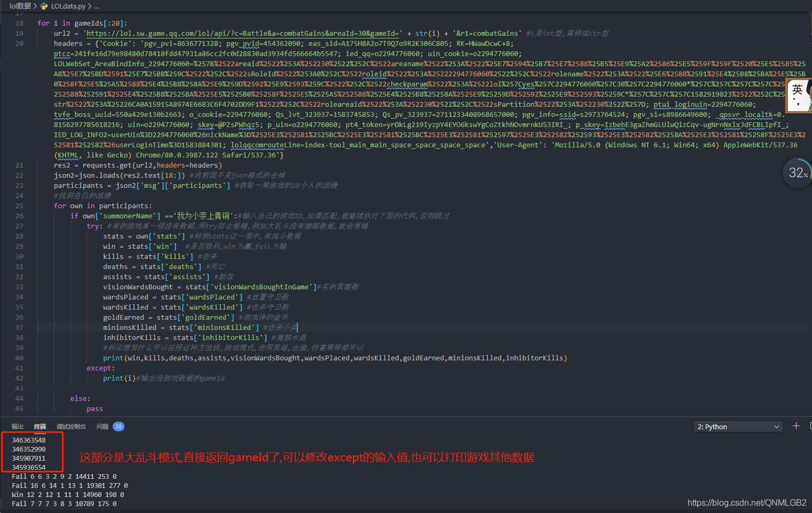The height and width of the screenshot is (513, 812).
Task: Click the assists = stats['assists'] assignment
Action: 156,277
